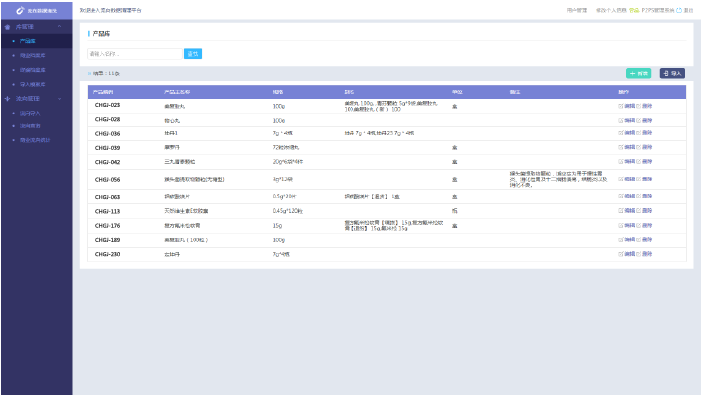Image resolution: width=701 pixels, height=395 pixels.
Task: Open the third item under 库管理 in sidebar
Action: click(33, 70)
